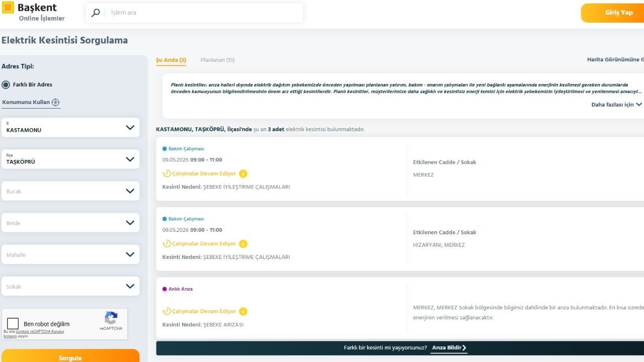Click purple dot next to Anlık Arıza
The image size is (644, 362).
[x=165, y=289]
